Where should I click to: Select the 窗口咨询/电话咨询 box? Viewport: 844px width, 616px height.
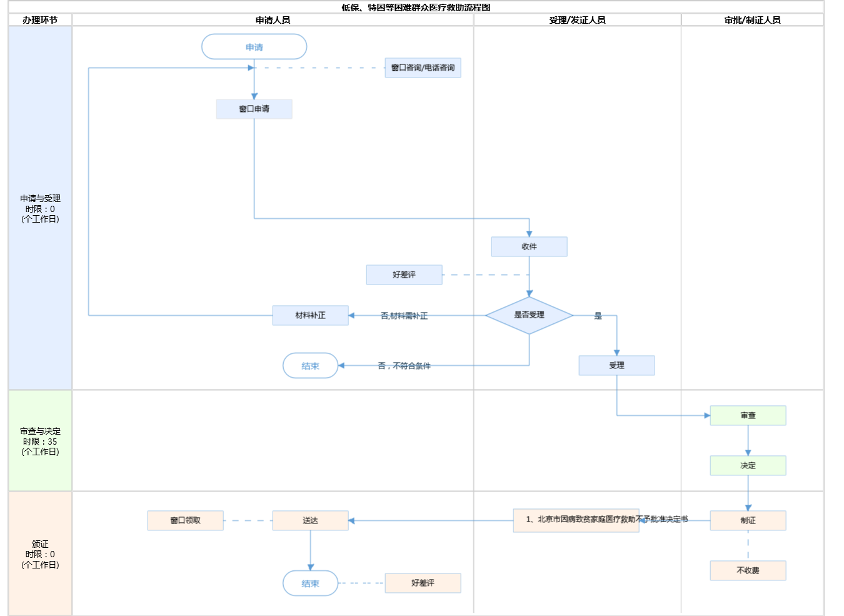pyautogui.click(x=423, y=68)
